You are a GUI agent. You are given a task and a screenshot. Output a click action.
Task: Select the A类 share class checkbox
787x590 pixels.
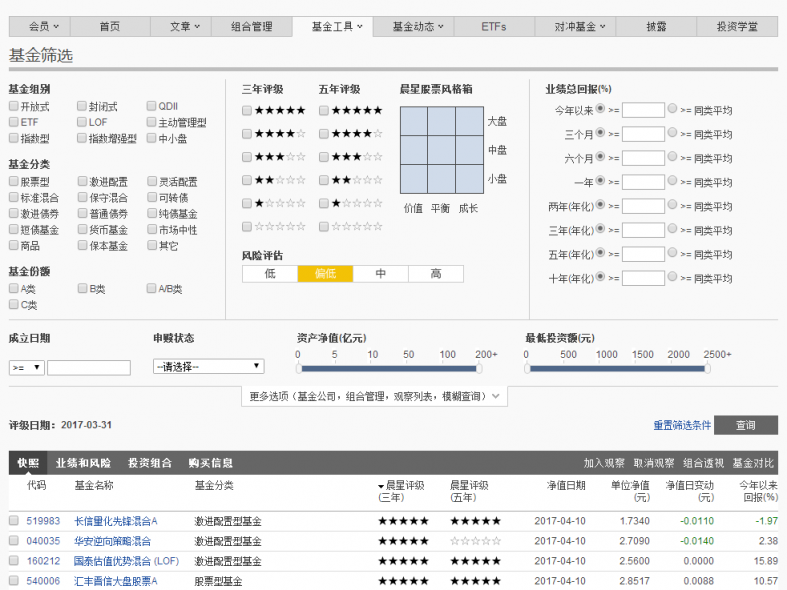pyautogui.click(x=14, y=288)
